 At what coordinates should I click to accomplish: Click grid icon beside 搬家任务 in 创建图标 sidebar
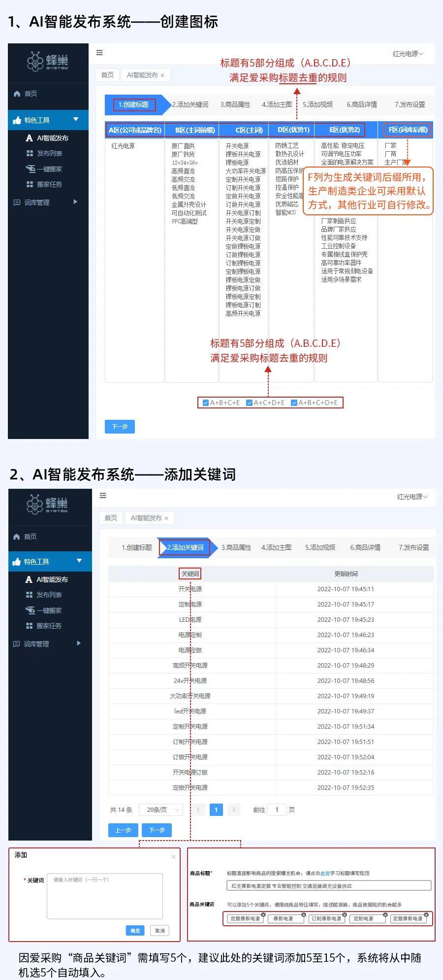(30, 184)
